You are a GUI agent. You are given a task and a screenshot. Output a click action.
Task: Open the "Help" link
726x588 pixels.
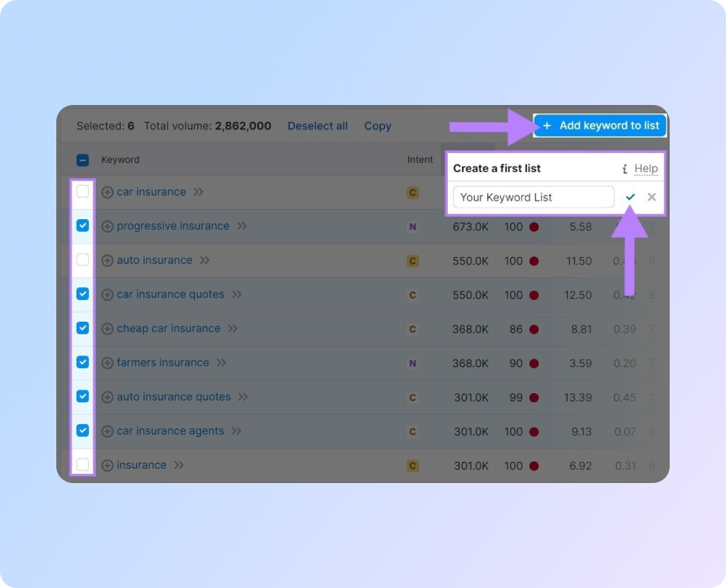(645, 168)
